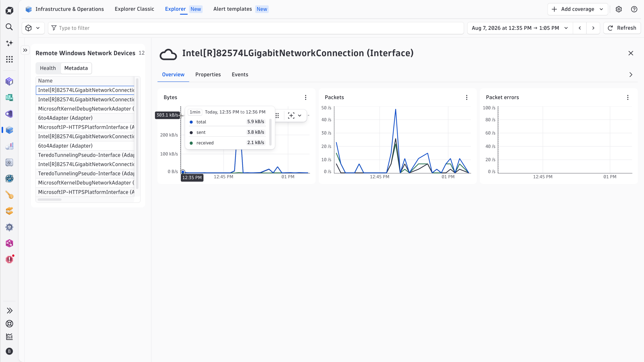The width and height of the screenshot is (644, 362).
Task: Open the Events tab
Action: (x=240, y=75)
